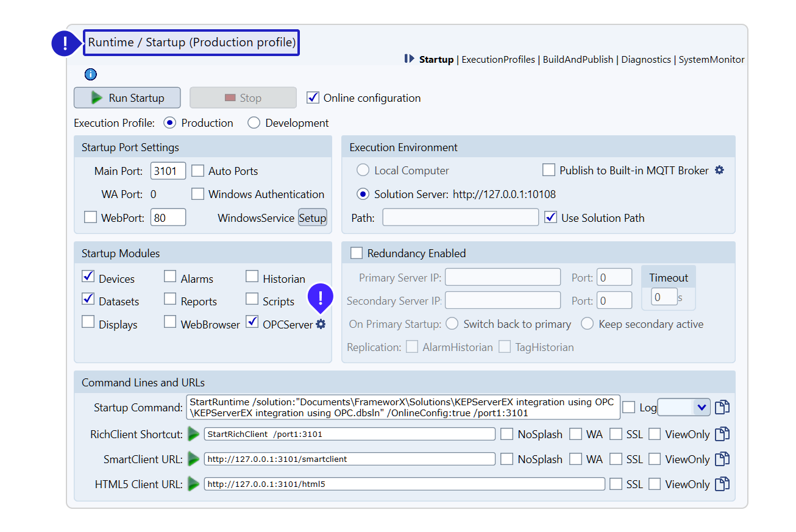Screen dimensions: 796x532
Task: Enable the Auto Ports checkbox
Action: 197,171
